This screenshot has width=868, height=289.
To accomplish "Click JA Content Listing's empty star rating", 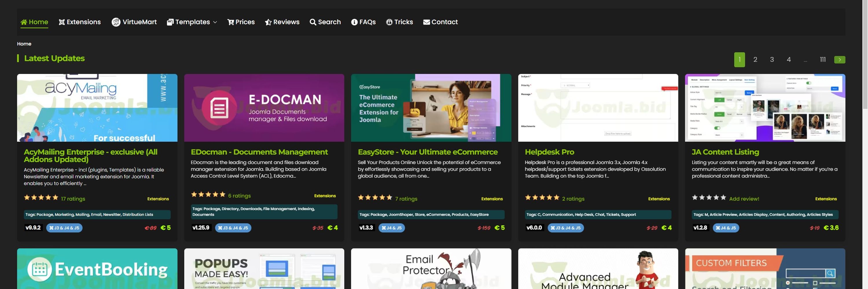I will click(x=709, y=197).
